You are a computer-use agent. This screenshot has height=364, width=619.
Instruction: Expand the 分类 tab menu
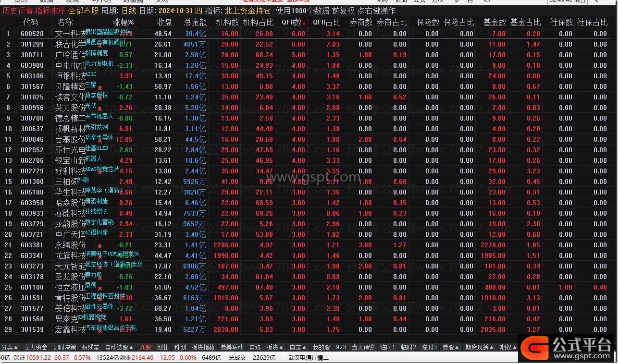10,347
